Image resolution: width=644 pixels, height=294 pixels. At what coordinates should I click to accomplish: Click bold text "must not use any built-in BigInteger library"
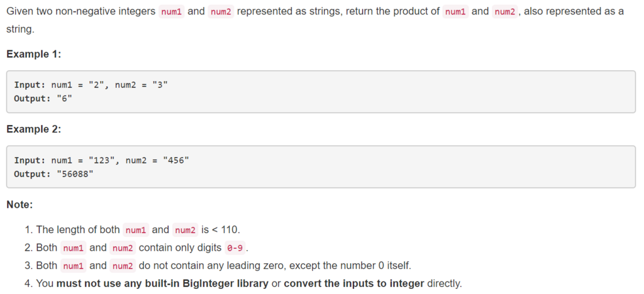[162, 283]
